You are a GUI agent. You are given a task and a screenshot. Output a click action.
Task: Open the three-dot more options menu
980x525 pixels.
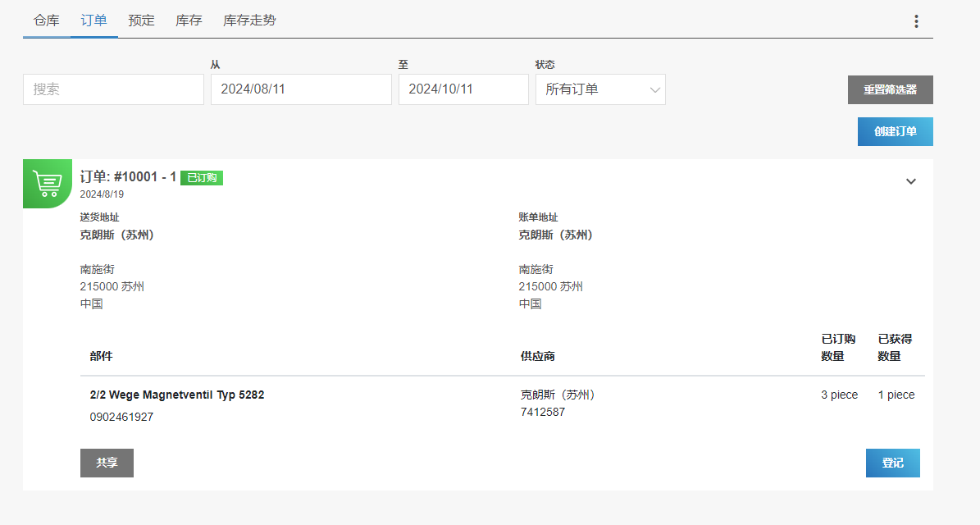pyautogui.click(x=916, y=21)
